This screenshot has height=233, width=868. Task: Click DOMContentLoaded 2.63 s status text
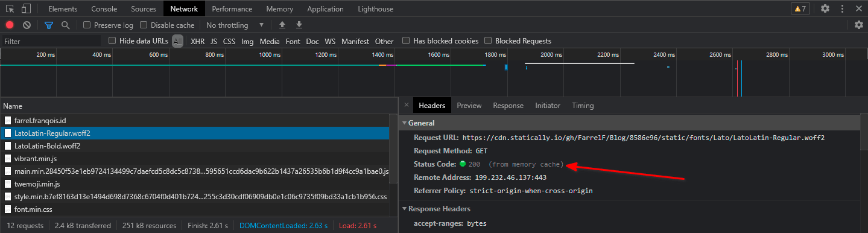284,225
